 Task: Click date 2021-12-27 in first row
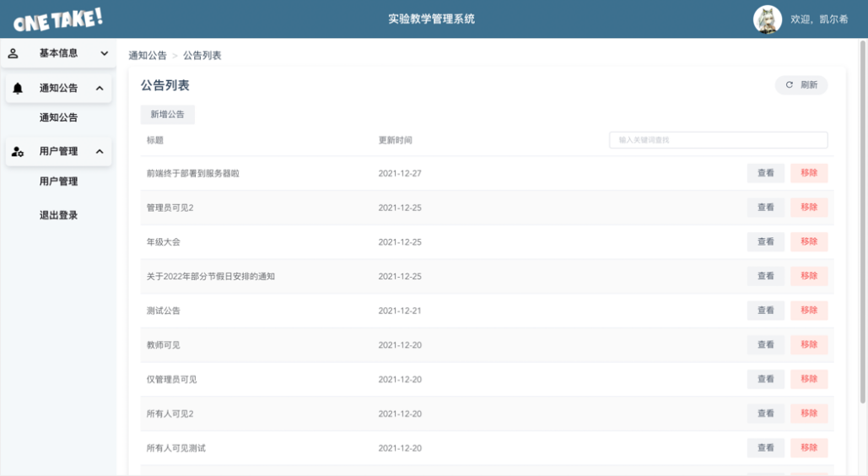400,174
